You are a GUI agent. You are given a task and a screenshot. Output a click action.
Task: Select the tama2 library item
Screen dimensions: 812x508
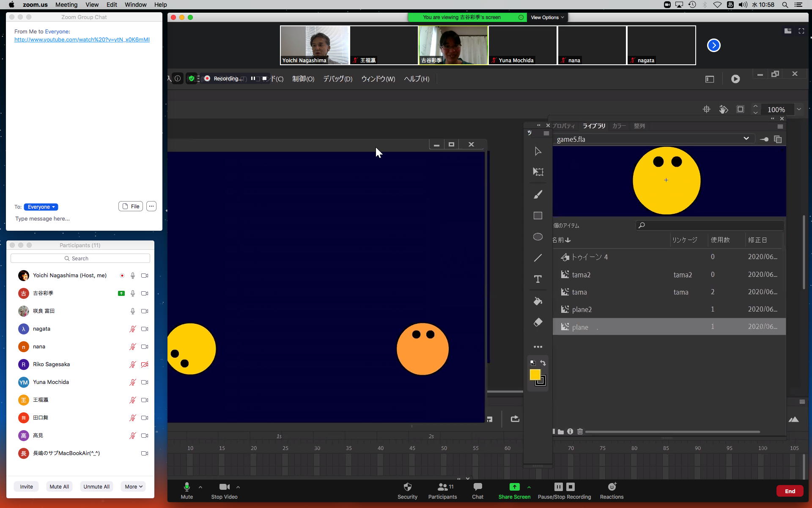click(581, 275)
